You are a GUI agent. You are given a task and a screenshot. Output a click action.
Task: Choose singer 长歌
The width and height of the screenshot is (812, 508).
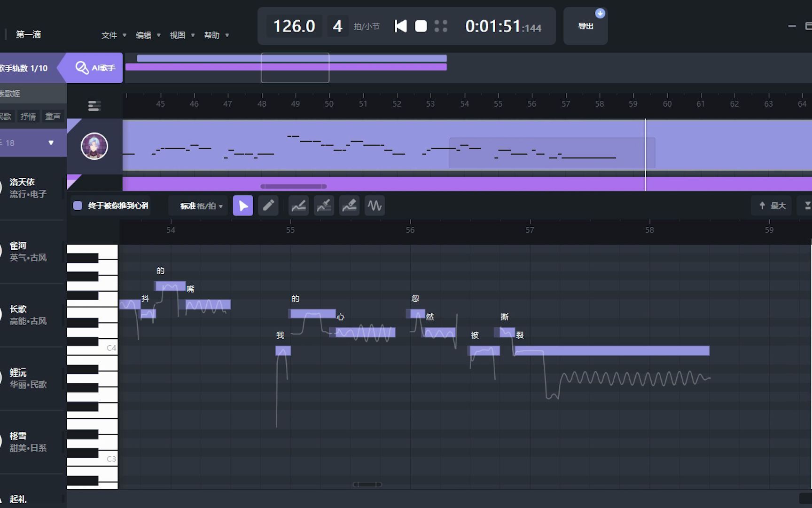click(31, 315)
